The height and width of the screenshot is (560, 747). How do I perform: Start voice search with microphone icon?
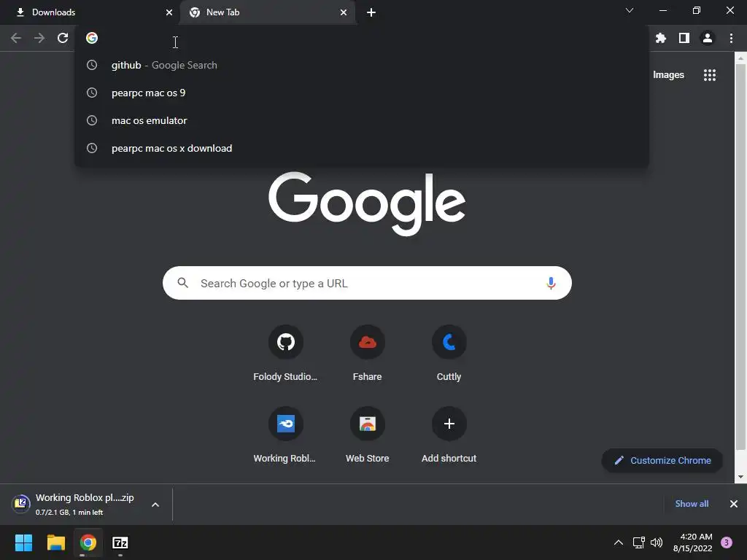(551, 284)
